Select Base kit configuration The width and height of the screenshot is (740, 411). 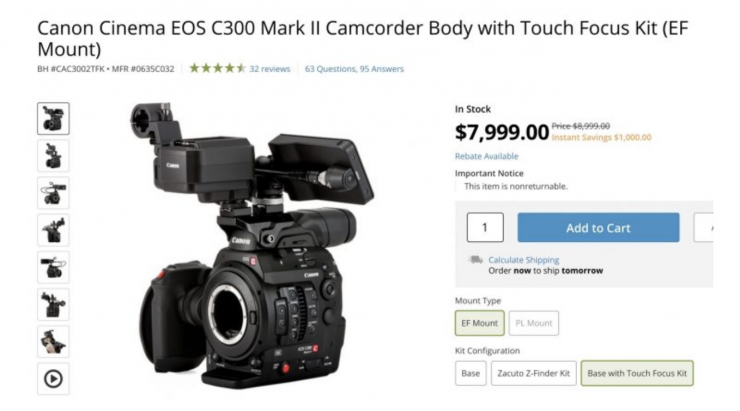[471, 373]
